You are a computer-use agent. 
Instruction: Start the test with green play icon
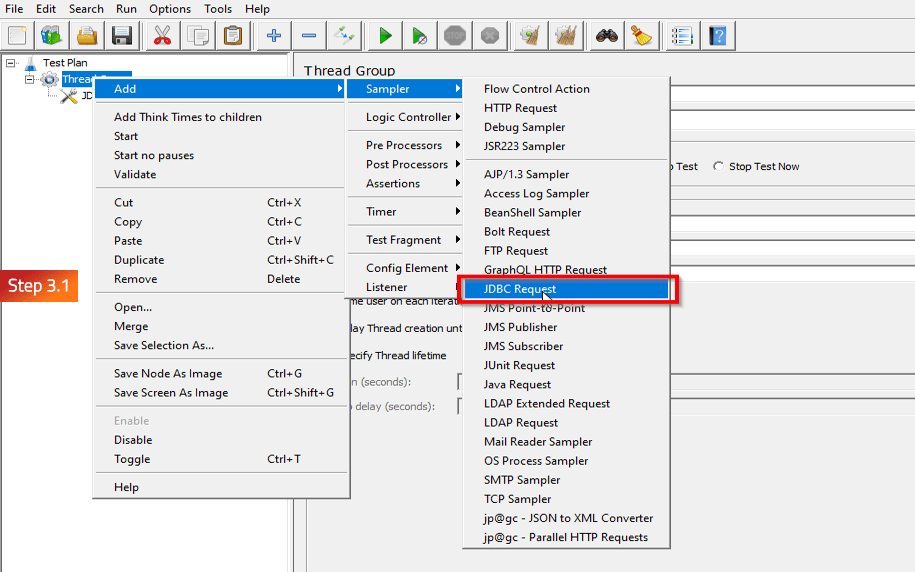point(385,36)
